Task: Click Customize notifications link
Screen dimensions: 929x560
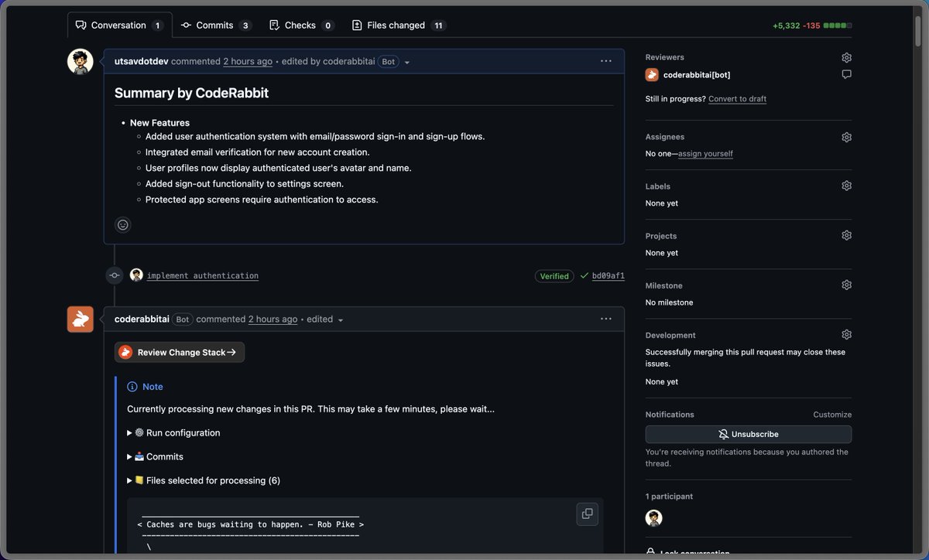Action: 832,415
